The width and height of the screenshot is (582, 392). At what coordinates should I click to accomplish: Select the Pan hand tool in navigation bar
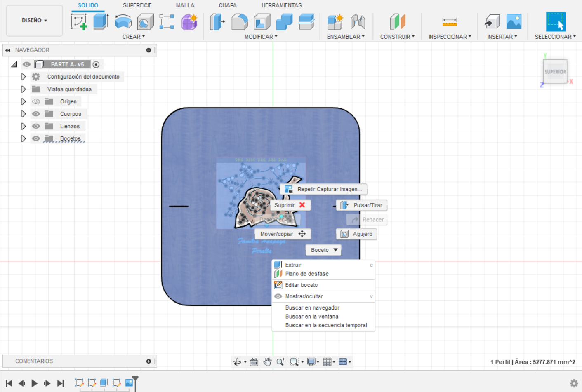point(267,362)
